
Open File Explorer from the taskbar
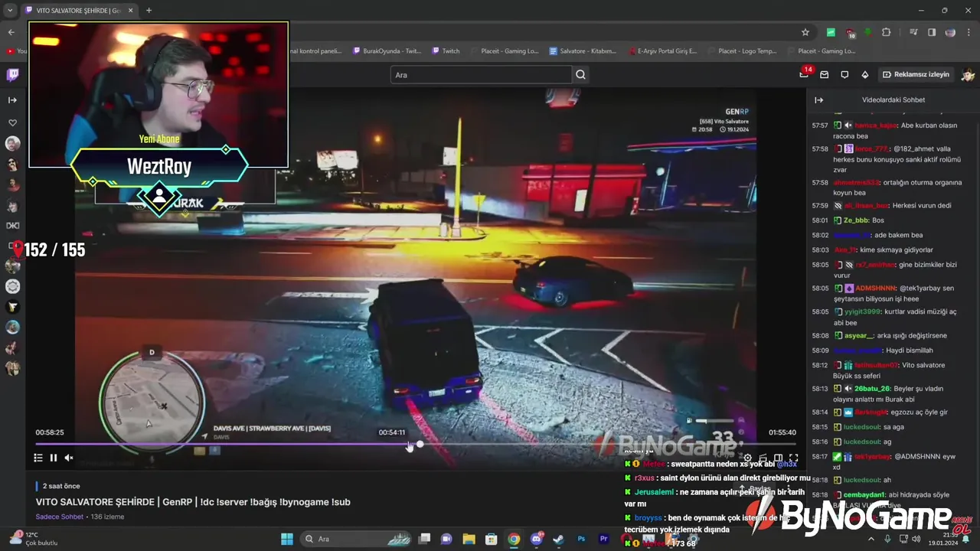tap(469, 539)
